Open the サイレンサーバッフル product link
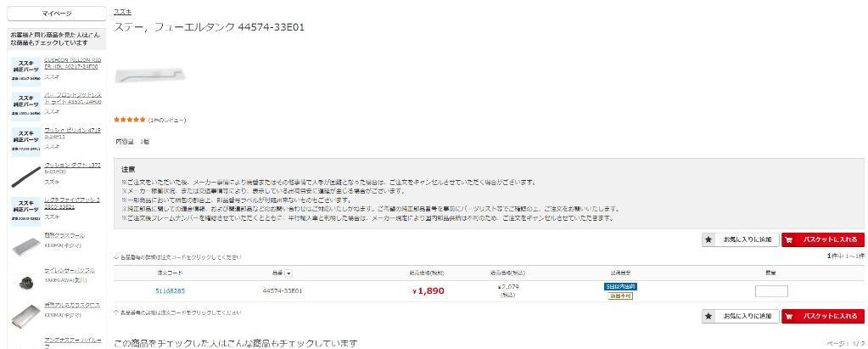The image size is (868, 349). tap(70, 270)
